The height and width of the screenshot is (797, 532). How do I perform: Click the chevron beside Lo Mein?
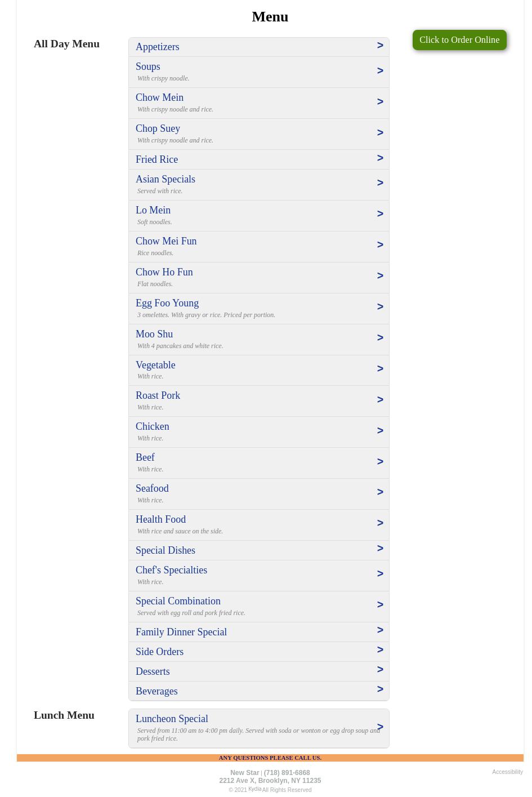pos(380,214)
